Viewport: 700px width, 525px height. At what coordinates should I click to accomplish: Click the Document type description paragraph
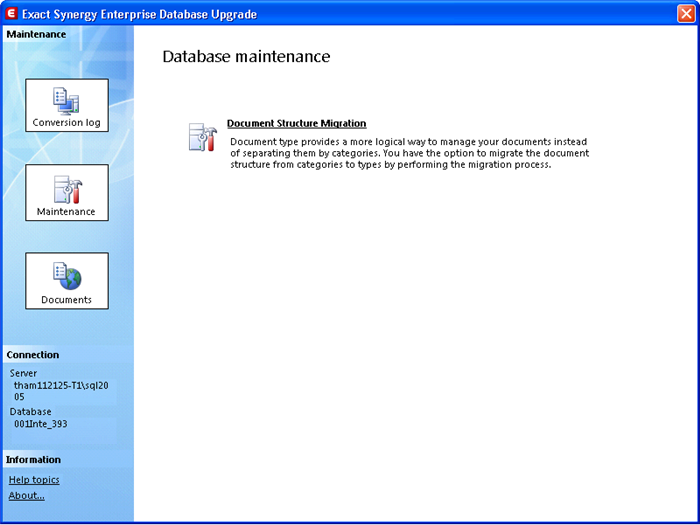(409, 153)
